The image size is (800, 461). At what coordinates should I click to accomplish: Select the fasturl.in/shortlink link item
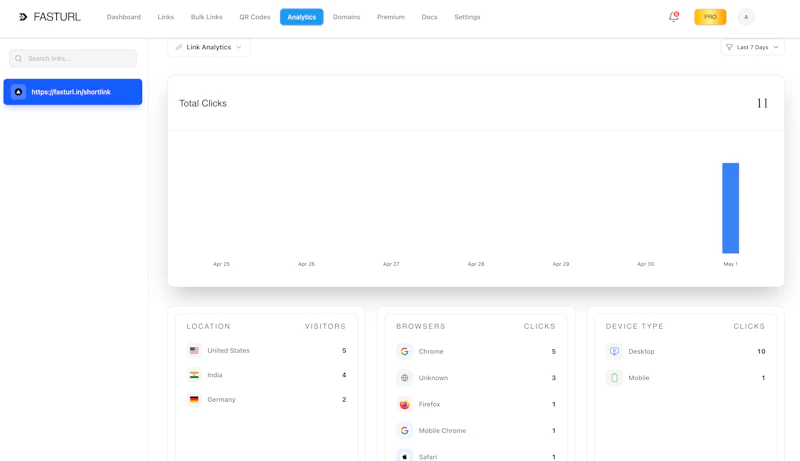(73, 92)
